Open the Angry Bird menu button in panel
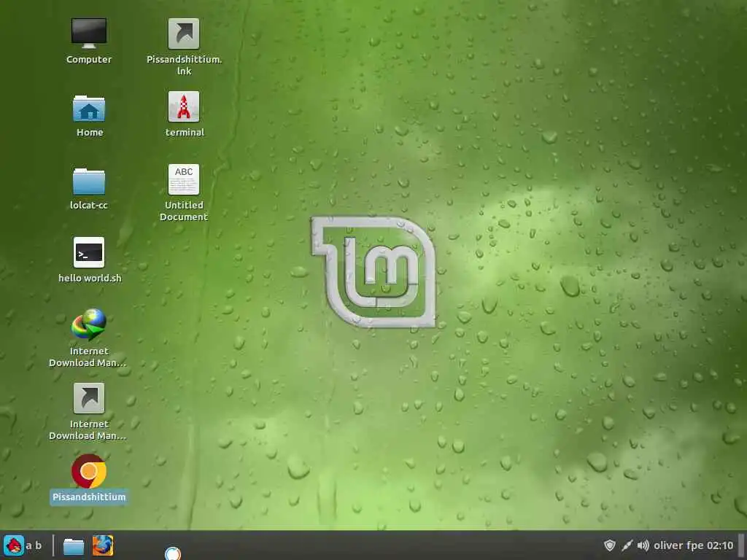This screenshot has width=747, height=560. tap(14, 545)
